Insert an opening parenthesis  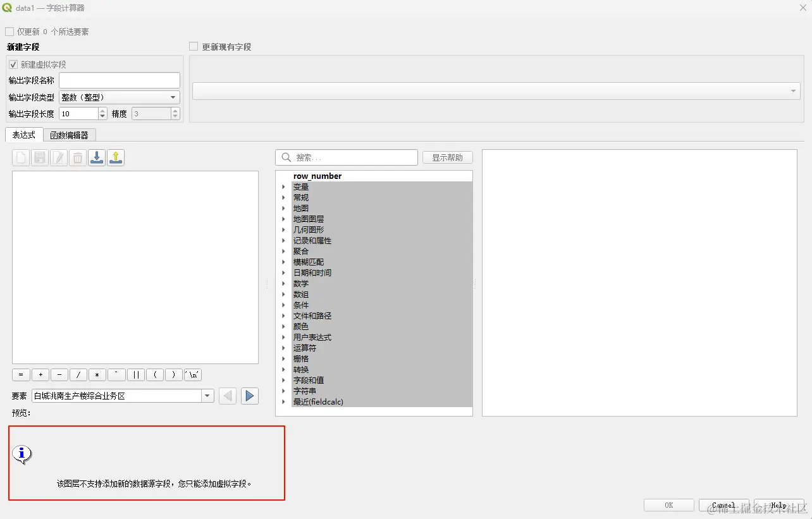[155, 375]
